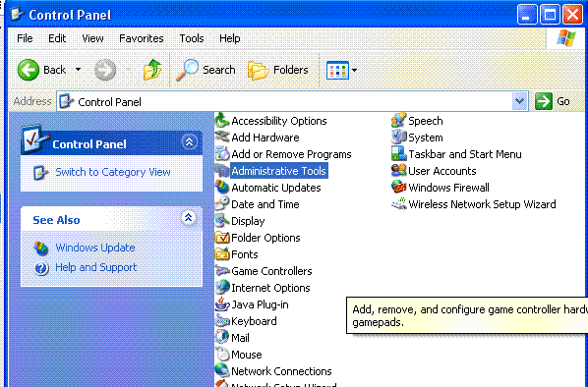Collapse the Control Panel side section
Image resolution: width=588 pixels, height=387 pixels.
coord(189,142)
